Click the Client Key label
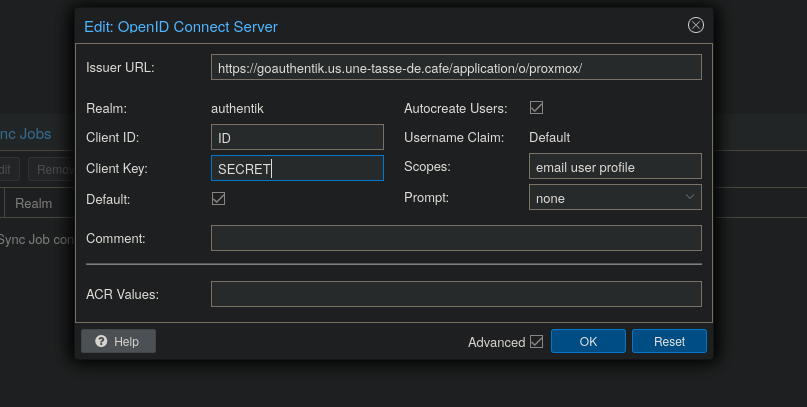 [117, 168]
